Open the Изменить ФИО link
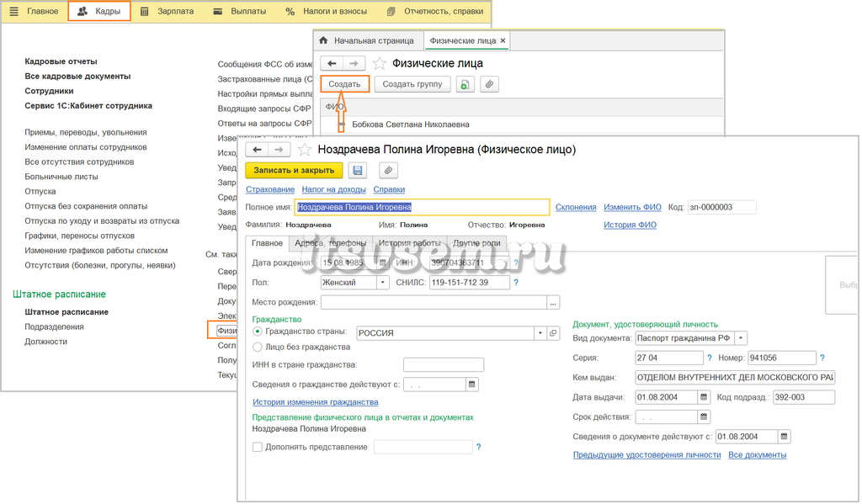The height and width of the screenshot is (504, 862). 632,207
